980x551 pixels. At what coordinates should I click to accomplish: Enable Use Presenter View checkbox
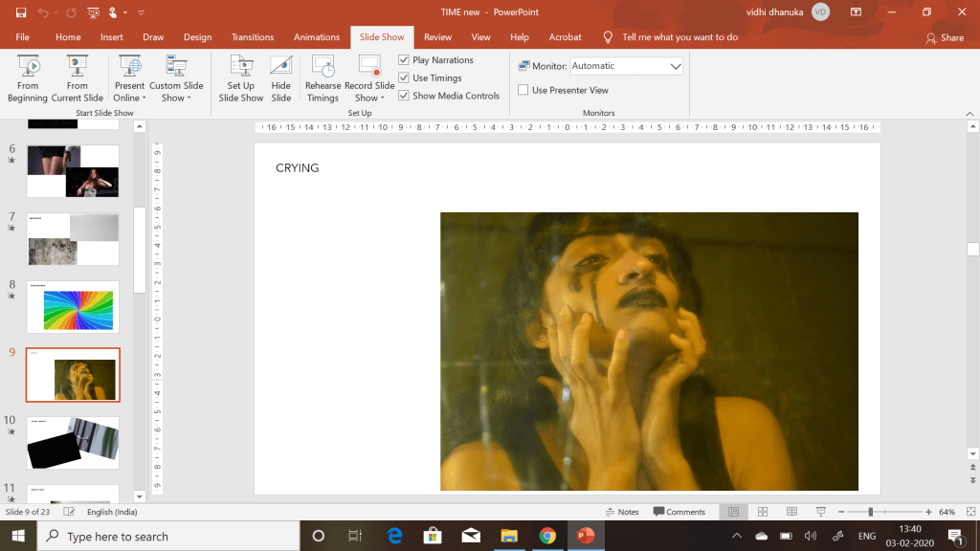pyautogui.click(x=523, y=90)
